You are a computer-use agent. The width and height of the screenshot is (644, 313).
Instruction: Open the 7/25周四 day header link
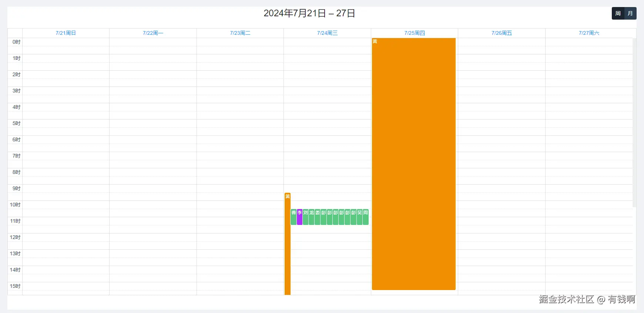tap(415, 33)
